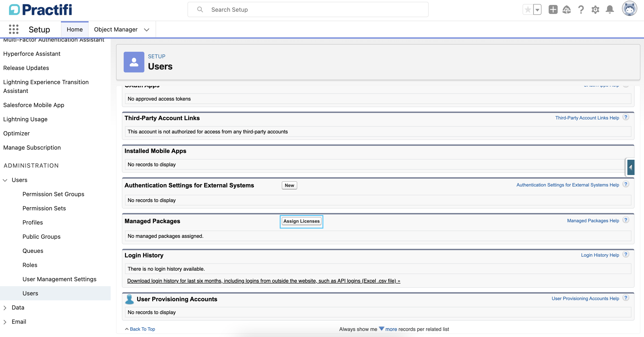The width and height of the screenshot is (644, 337).
Task: Open the Help question mark icon
Action: coord(581,10)
